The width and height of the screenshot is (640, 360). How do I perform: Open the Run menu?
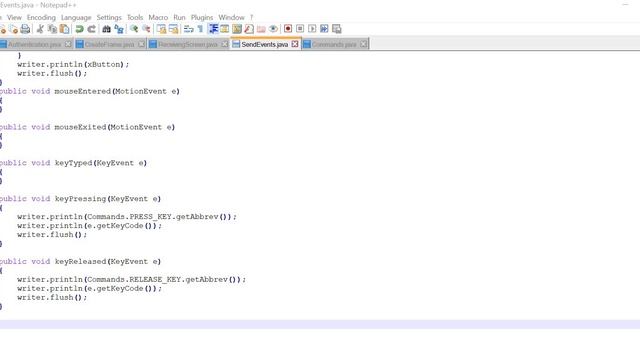tap(179, 18)
